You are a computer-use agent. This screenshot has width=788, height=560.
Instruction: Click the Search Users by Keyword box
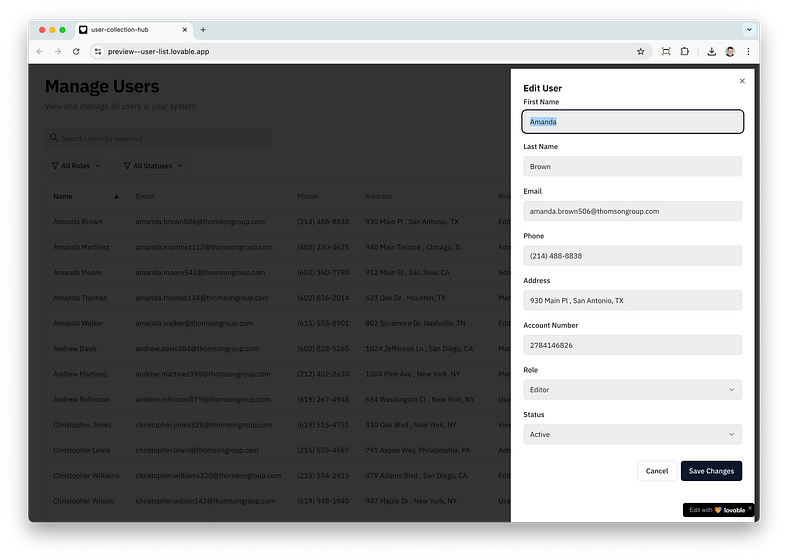158,138
